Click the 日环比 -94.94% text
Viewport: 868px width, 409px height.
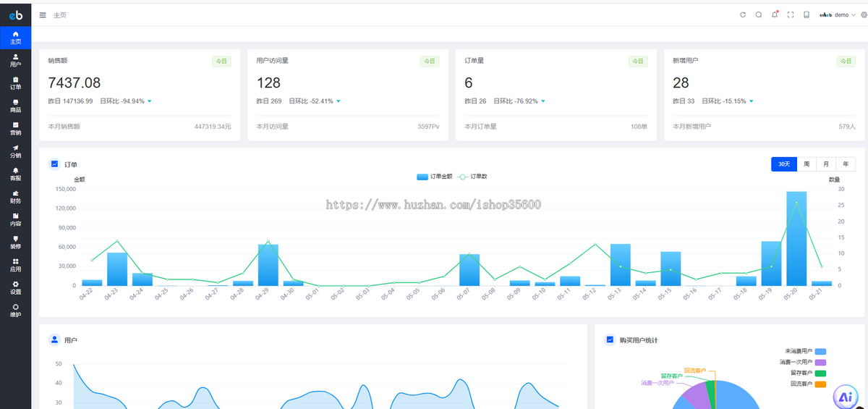point(122,101)
